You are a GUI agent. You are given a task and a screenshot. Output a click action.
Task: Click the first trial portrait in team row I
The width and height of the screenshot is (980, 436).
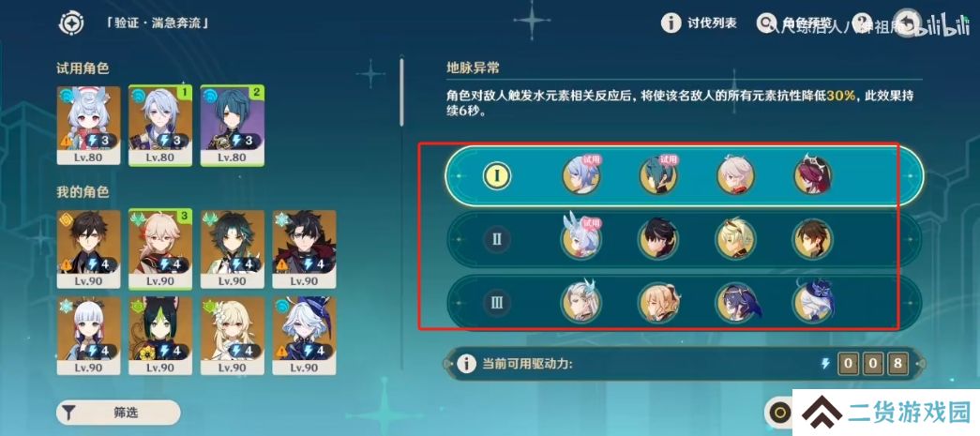pos(580,175)
